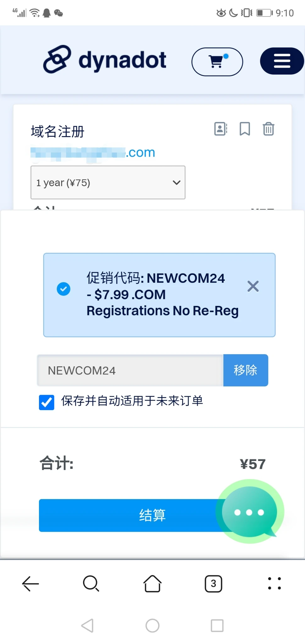Go to browser home page
The height and width of the screenshot is (644, 305).
tap(152, 584)
